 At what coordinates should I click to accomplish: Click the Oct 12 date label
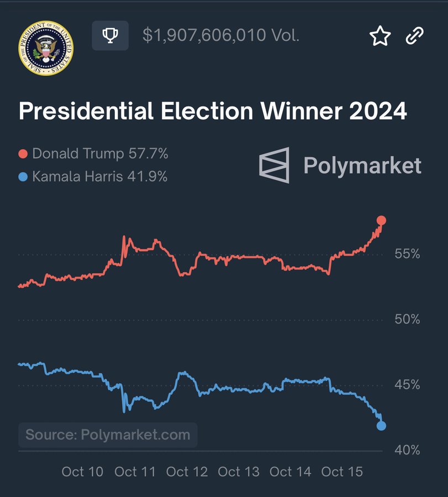[x=187, y=472]
